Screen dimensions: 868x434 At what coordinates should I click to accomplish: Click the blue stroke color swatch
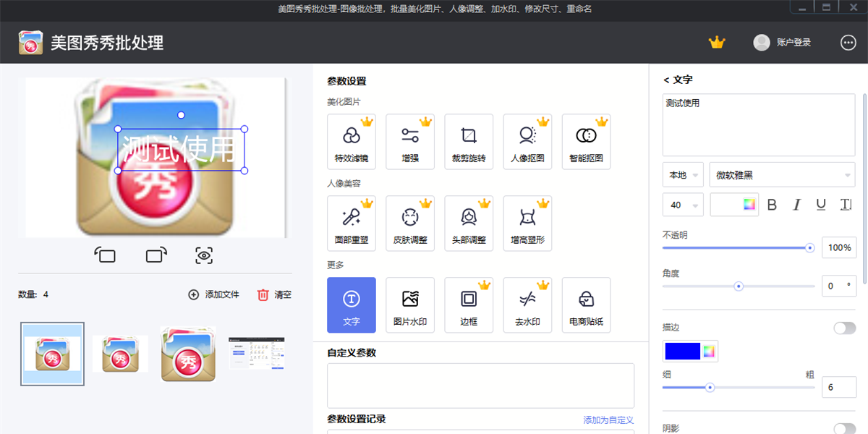coord(682,352)
